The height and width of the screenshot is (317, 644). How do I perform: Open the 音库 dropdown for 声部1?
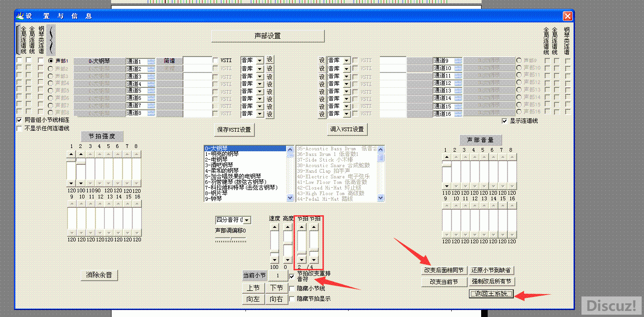[259, 61]
